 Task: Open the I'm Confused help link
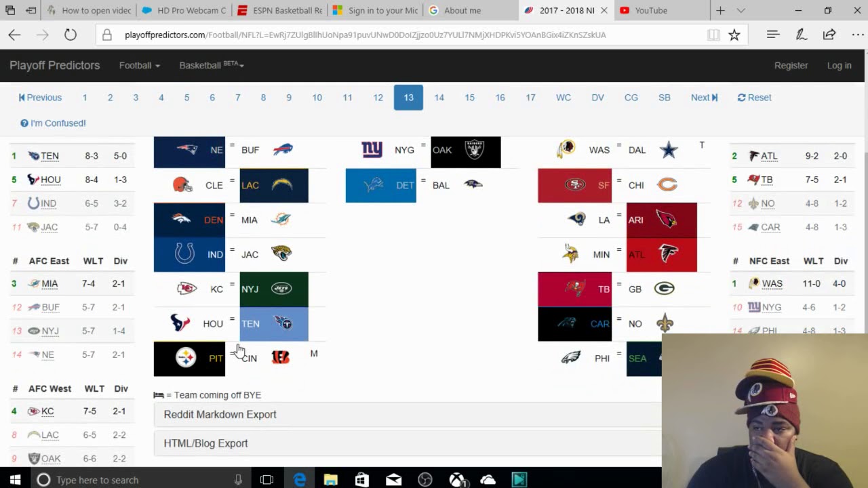(x=53, y=123)
